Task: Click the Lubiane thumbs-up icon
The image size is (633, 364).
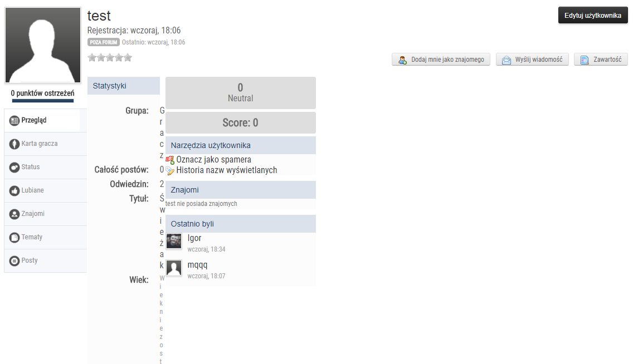Action: 14,190
